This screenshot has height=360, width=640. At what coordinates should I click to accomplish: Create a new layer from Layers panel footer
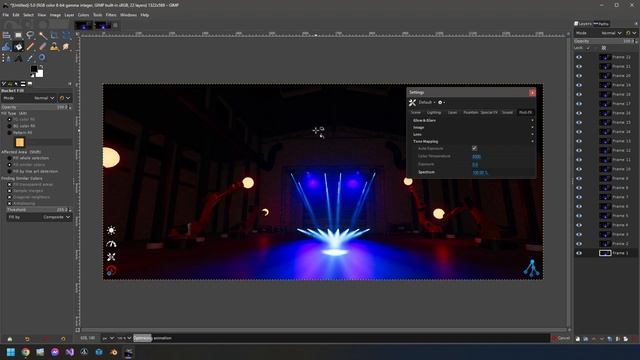[578, 339]
